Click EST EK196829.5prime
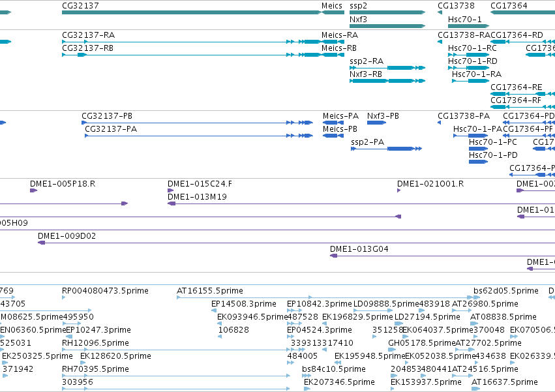 (x=325, y=324)
